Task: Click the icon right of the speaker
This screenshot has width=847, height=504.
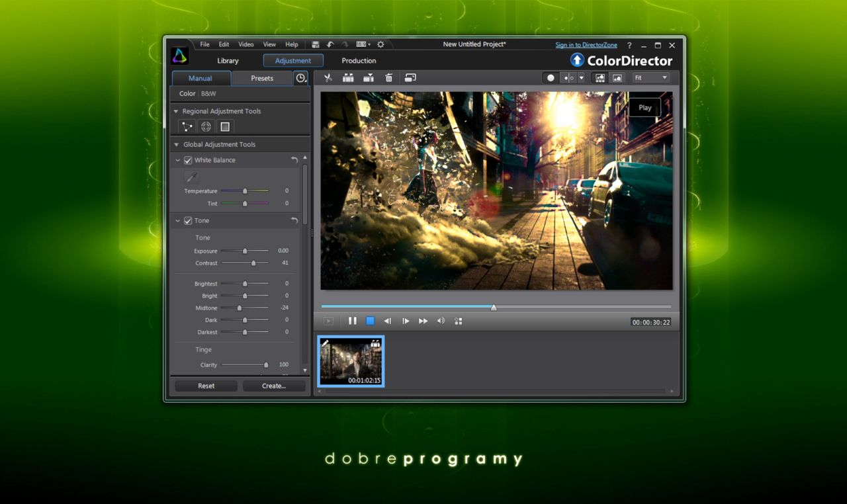Action: click(458, 321)
